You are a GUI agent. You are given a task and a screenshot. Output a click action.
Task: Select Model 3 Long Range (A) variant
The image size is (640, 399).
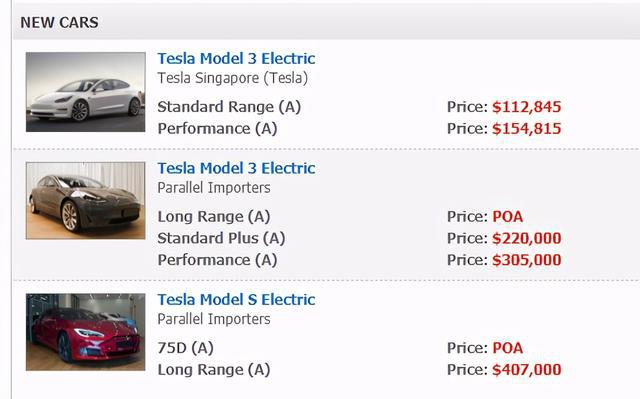tap(214, 217)
